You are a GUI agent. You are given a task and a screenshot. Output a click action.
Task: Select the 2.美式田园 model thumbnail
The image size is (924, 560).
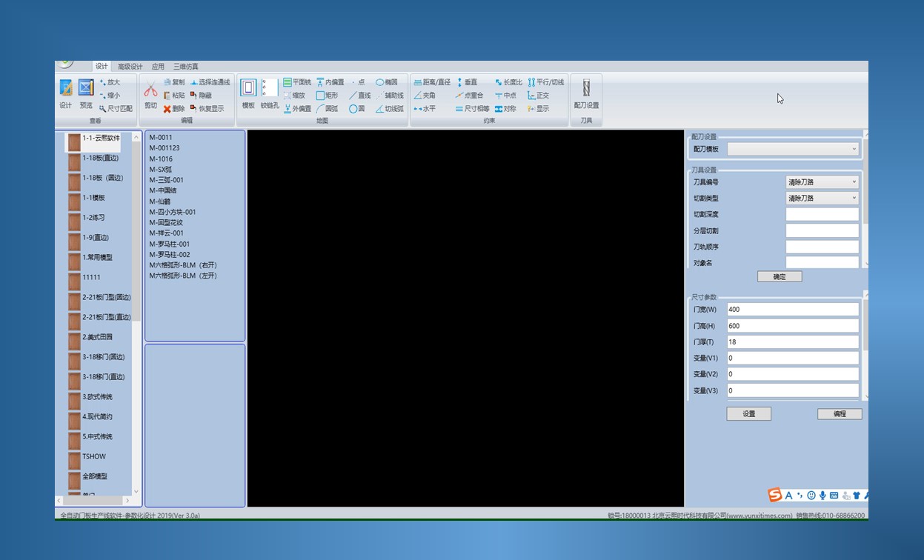74,340
